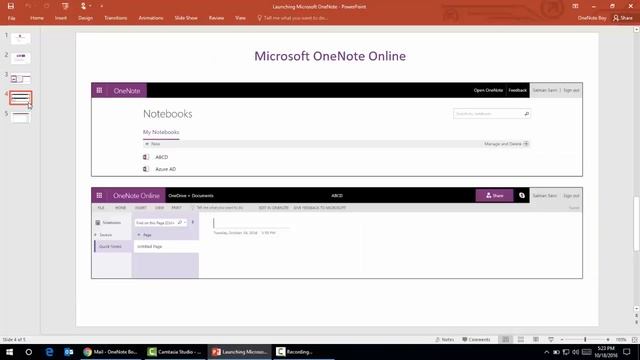
Task: Go to the Animations ribbon tab
Action: coord(151,18)
